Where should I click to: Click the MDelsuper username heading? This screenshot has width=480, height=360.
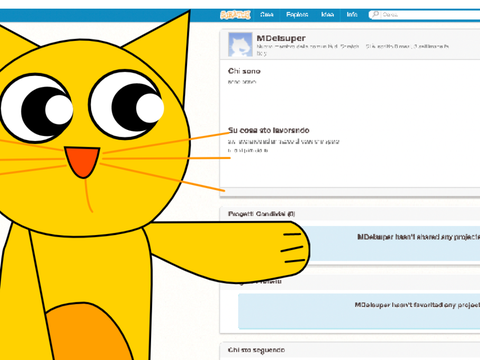click(281, 38)
